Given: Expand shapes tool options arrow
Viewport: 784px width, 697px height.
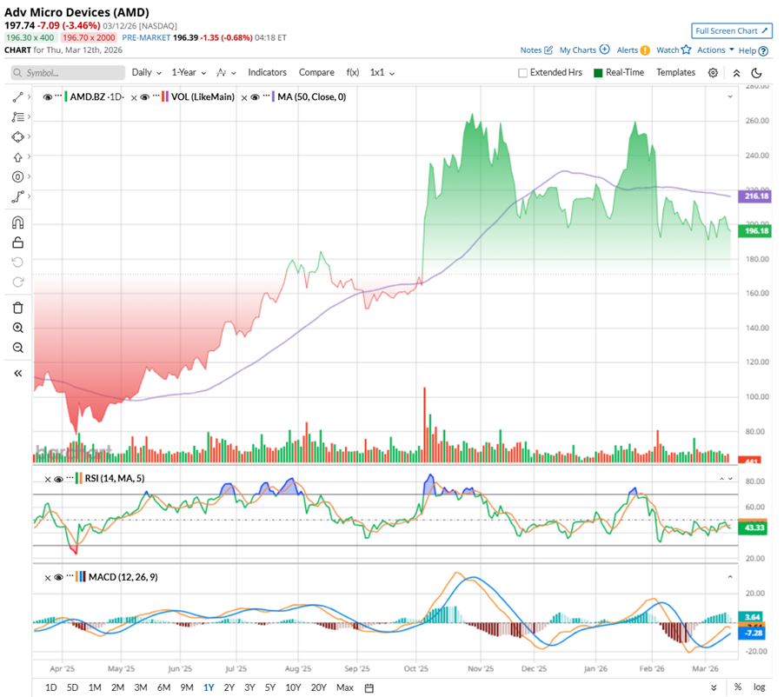Looking at the screenshot, I should [x=29, y=136].
